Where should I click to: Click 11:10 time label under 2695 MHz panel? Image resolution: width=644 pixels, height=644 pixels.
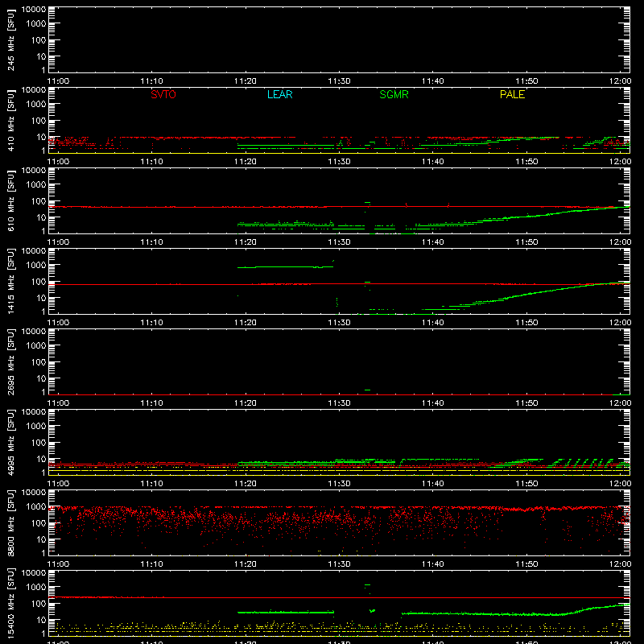151,403
